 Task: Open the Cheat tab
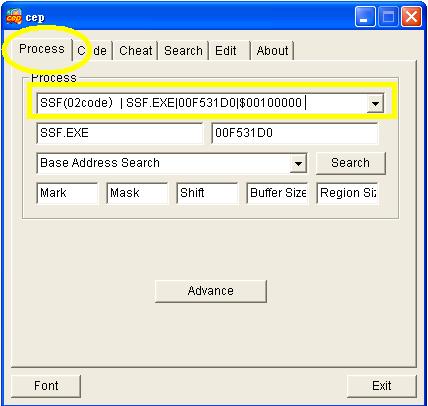pyautogui.click(x=135, y=51)
